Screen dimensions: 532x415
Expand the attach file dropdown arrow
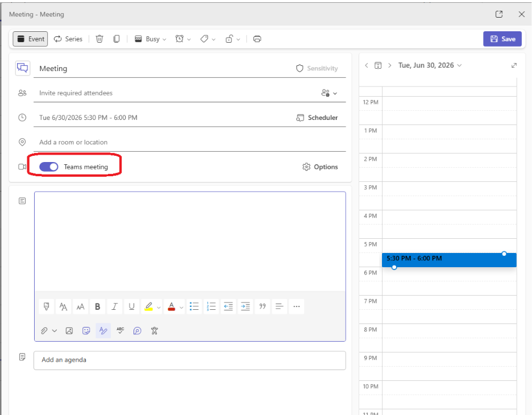(55, 331)
